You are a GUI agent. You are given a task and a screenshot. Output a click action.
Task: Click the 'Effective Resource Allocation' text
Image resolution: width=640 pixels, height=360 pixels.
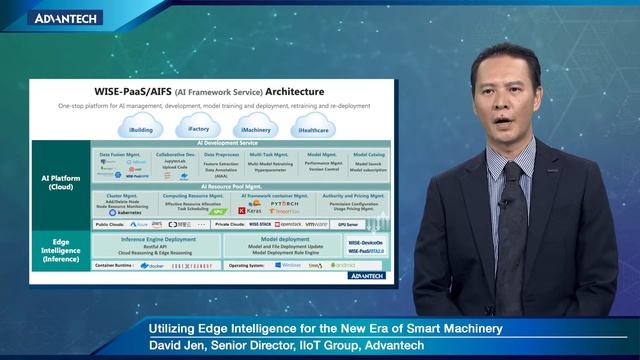[x=193, y=204]
